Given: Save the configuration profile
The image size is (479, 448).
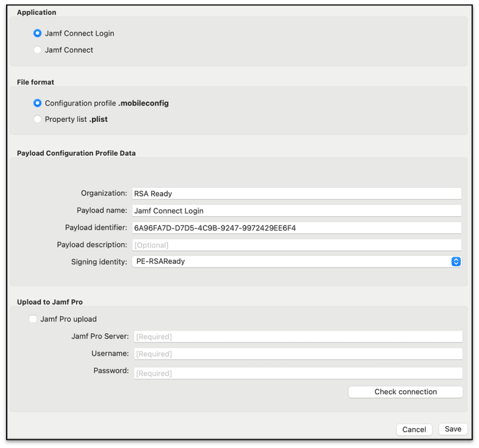Looking at the screenshot, I should [453, 429].
